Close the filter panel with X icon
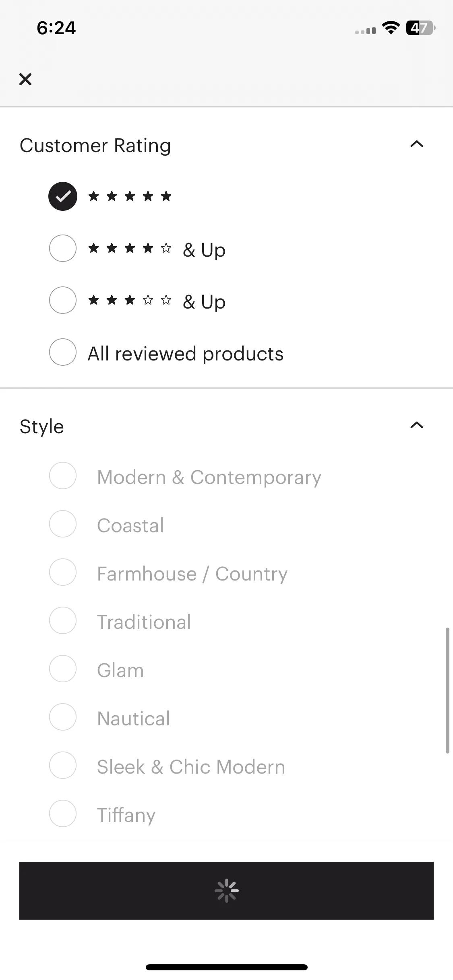453x980 pixels. click(x=25, y=79)
